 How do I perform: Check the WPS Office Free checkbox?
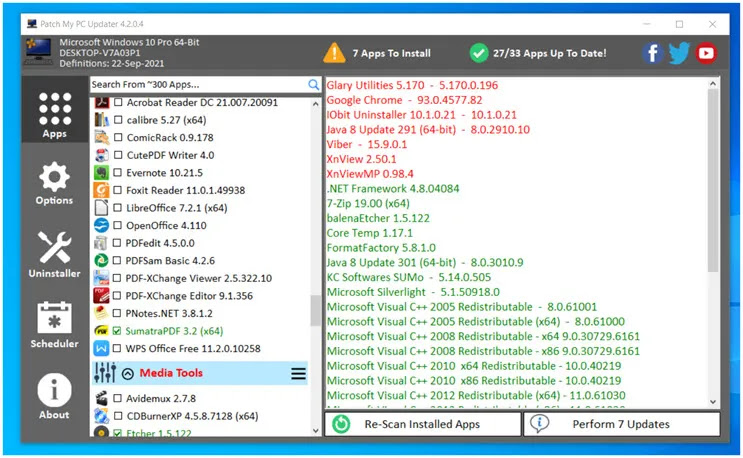117,349
